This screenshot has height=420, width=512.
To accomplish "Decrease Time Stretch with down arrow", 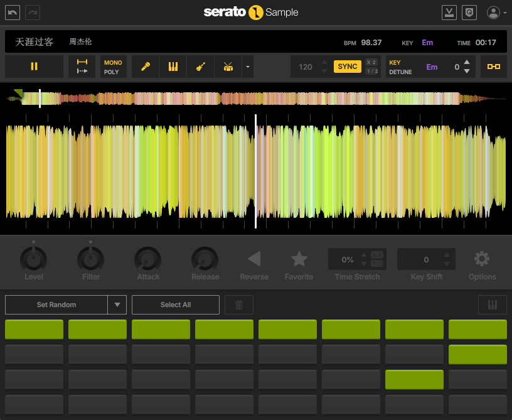I will click(364, 264).
